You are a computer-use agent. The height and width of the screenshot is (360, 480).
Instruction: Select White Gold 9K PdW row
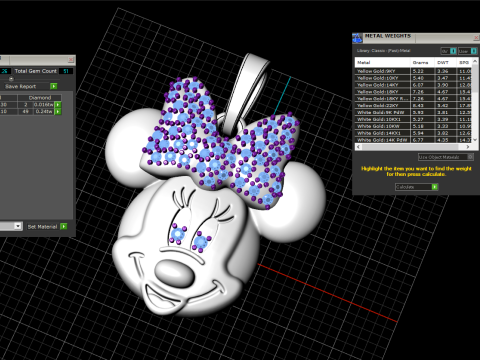414,112
